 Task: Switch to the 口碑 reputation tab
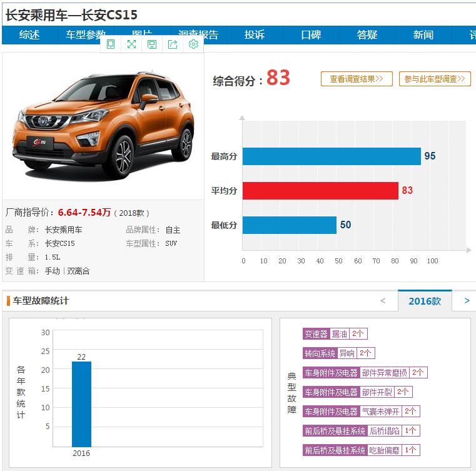(311, 35)
